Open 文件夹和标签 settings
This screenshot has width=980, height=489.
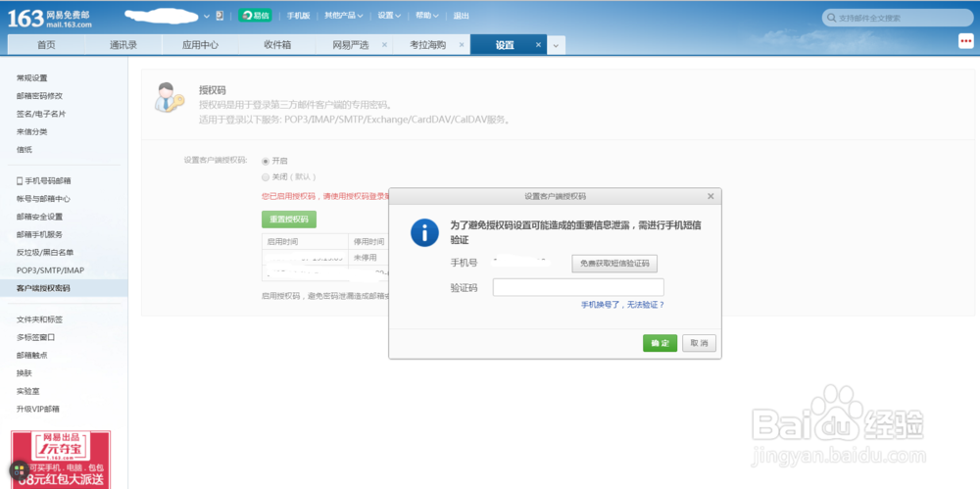(39, 319)
